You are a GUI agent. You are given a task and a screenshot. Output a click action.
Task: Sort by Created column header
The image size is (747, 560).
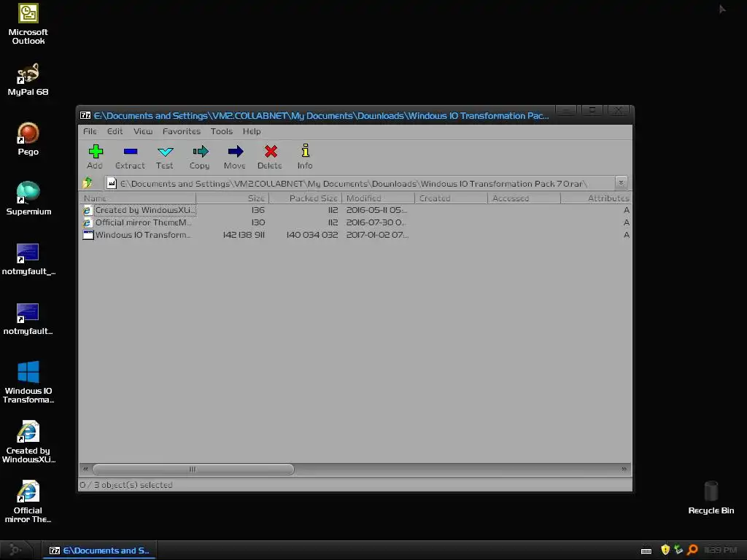(451, 198)
